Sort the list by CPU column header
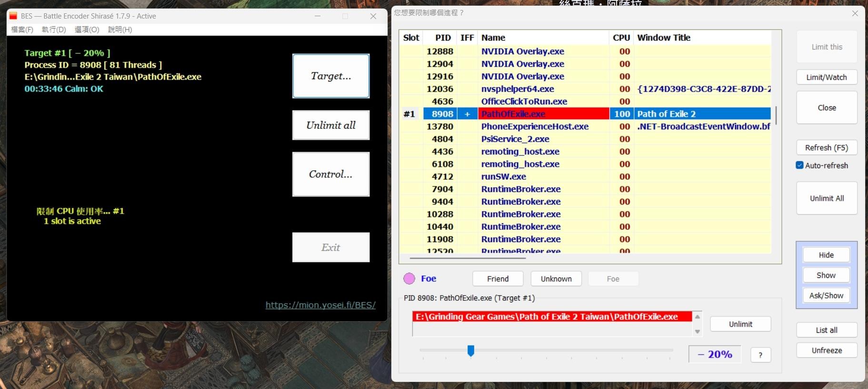Image resolution: width=868 pixels, height=389 pixels. coord(621,38)
